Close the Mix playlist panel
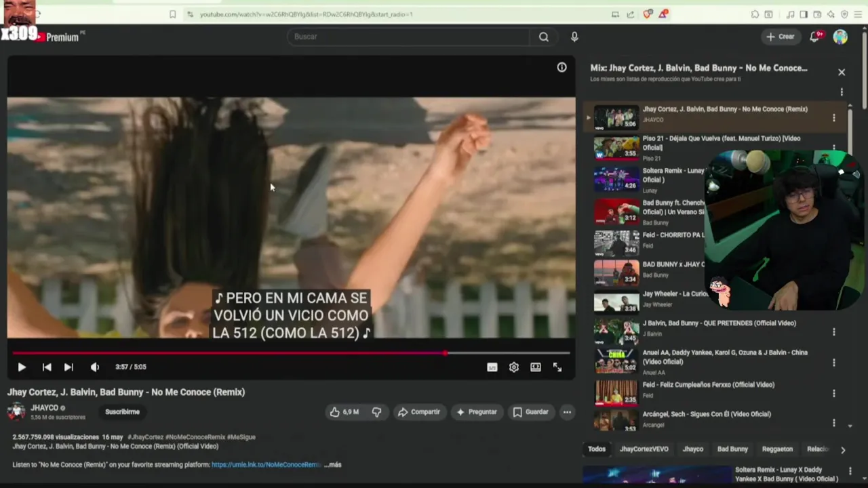The height and width of the screenshot is (488, 868). coord(842,72)
